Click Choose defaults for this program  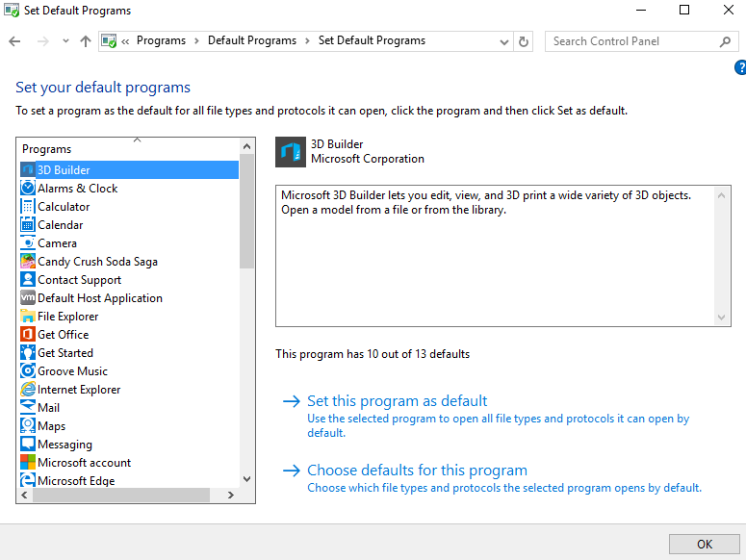point(417,471)
